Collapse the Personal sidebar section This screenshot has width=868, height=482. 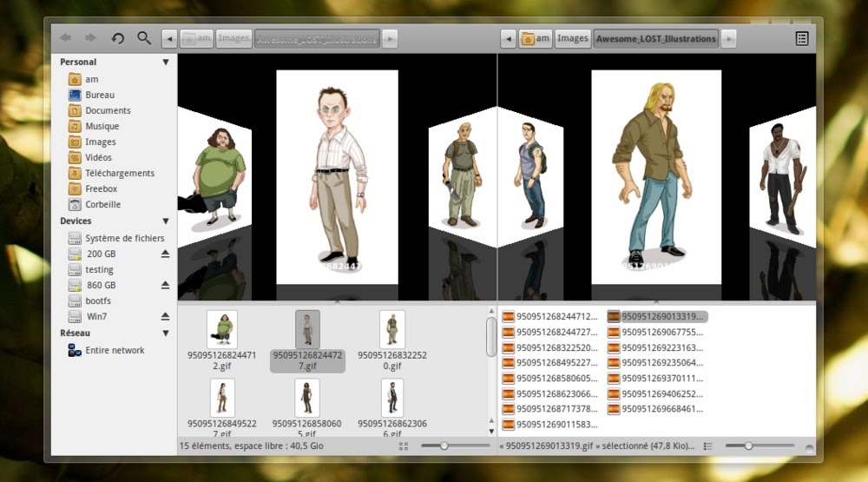165,63
